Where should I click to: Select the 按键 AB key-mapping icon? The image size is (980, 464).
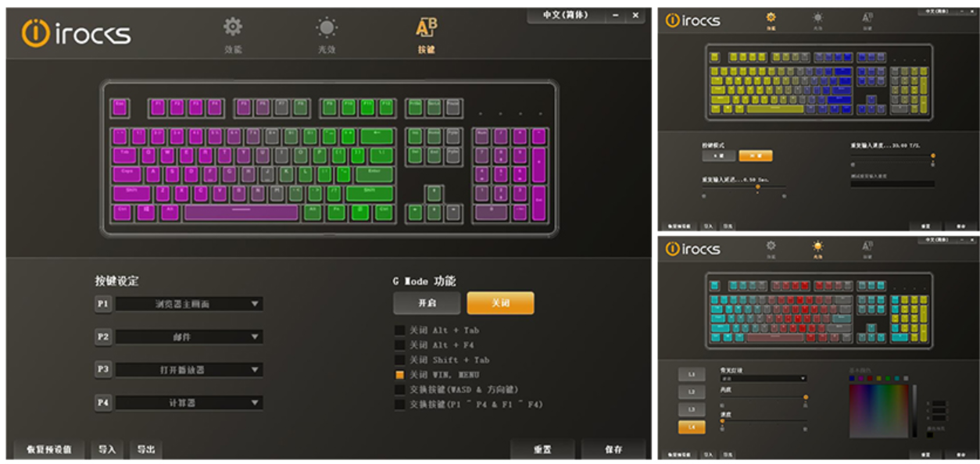pyautogui.click(x=426, y=27)
